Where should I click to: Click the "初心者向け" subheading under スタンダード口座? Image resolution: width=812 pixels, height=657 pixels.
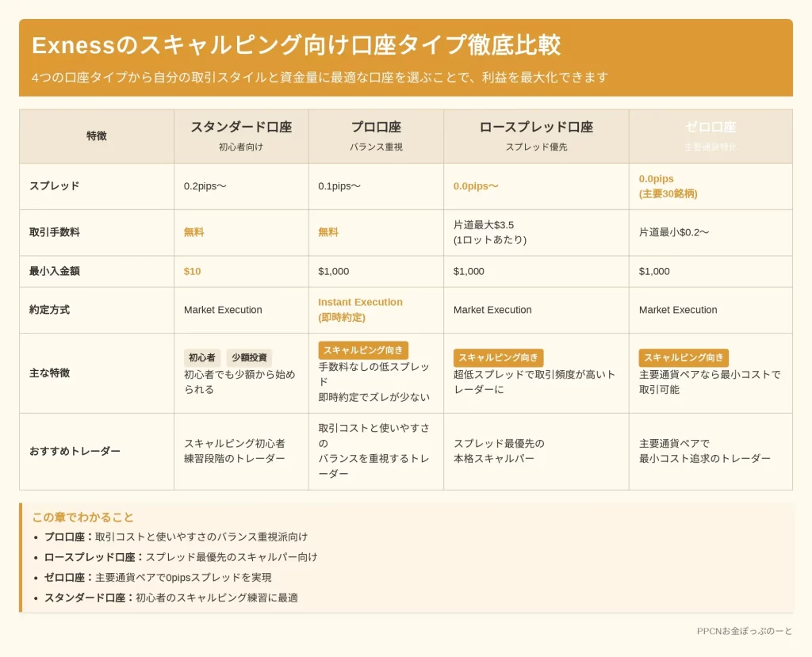(241, 147)
